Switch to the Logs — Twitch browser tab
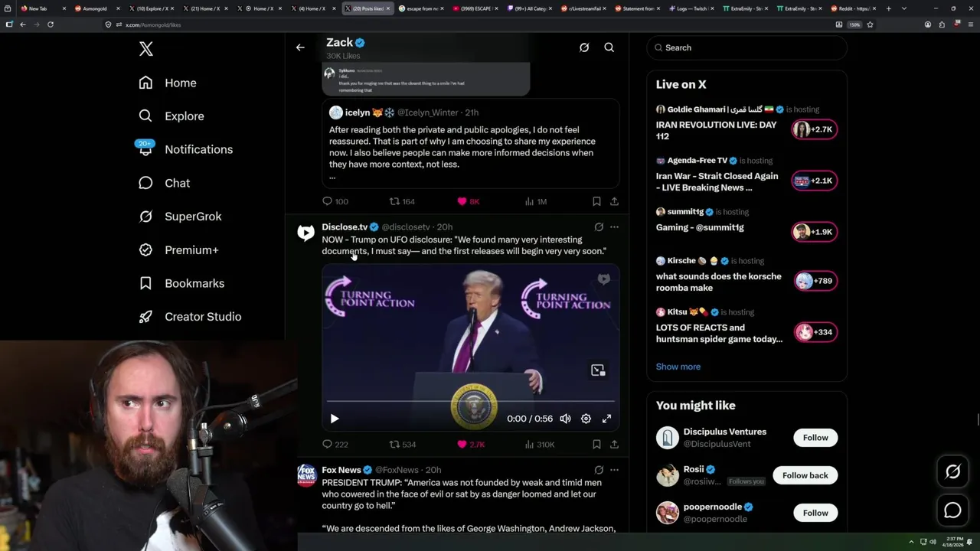This screenshot has height=551, width=980. (694, 8)
